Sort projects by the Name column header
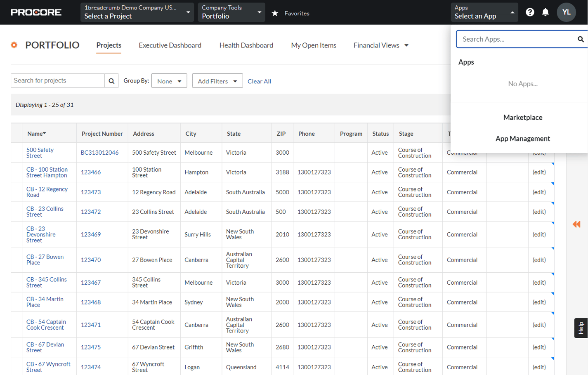This screenshot has height=375, width=588. [36, 133]
